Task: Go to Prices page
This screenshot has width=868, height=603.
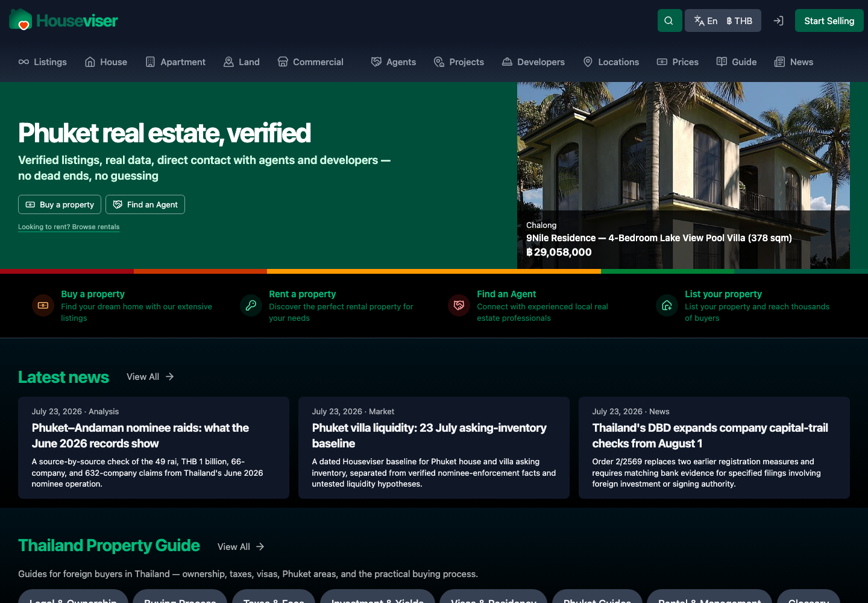Action: pyautogui.click(x=678, y=62)
